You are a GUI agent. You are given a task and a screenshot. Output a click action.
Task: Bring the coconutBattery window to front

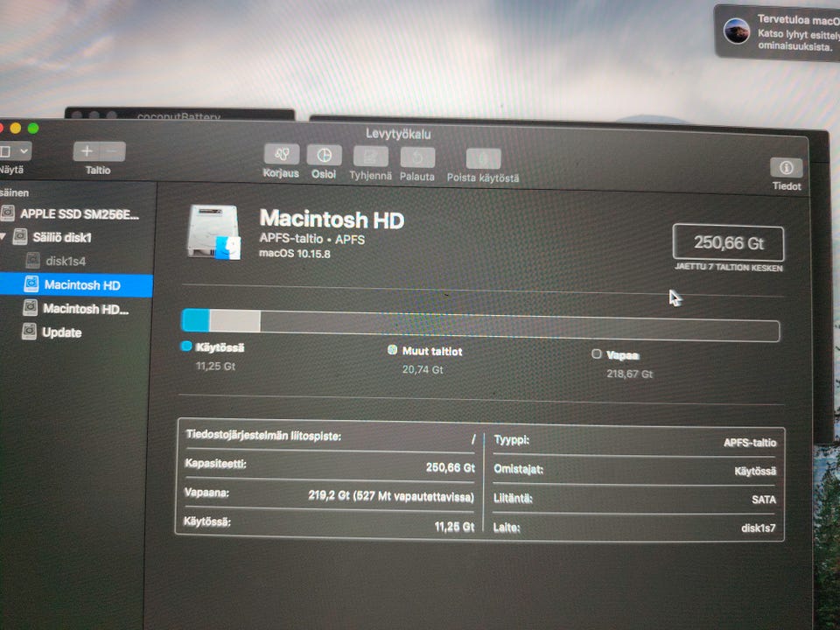click(x=179, y=115)
